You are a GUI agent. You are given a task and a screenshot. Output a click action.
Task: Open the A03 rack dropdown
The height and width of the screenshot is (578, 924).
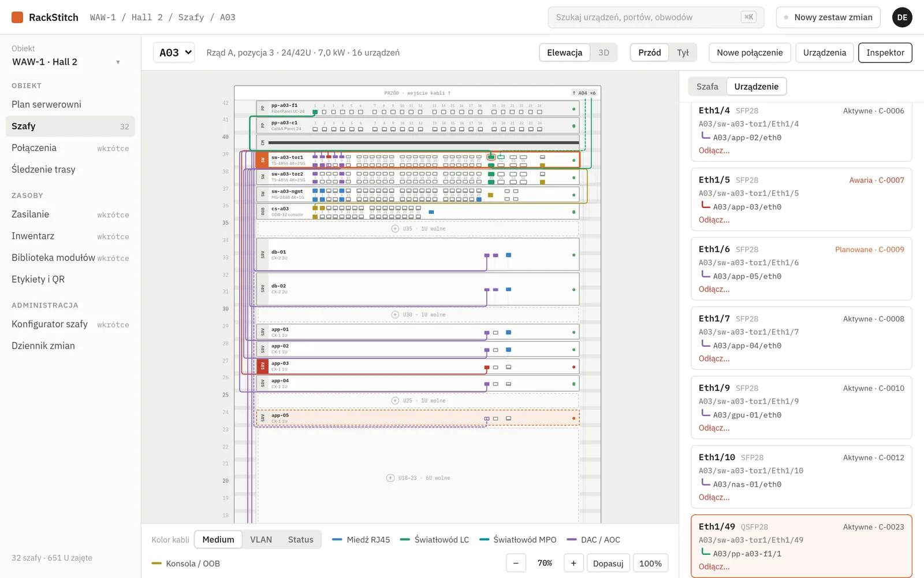[174, 53]
